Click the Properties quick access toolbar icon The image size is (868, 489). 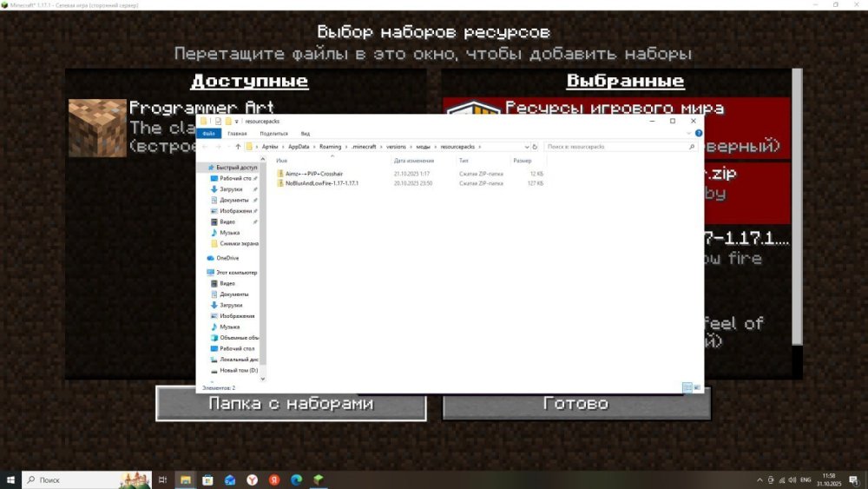218,122
